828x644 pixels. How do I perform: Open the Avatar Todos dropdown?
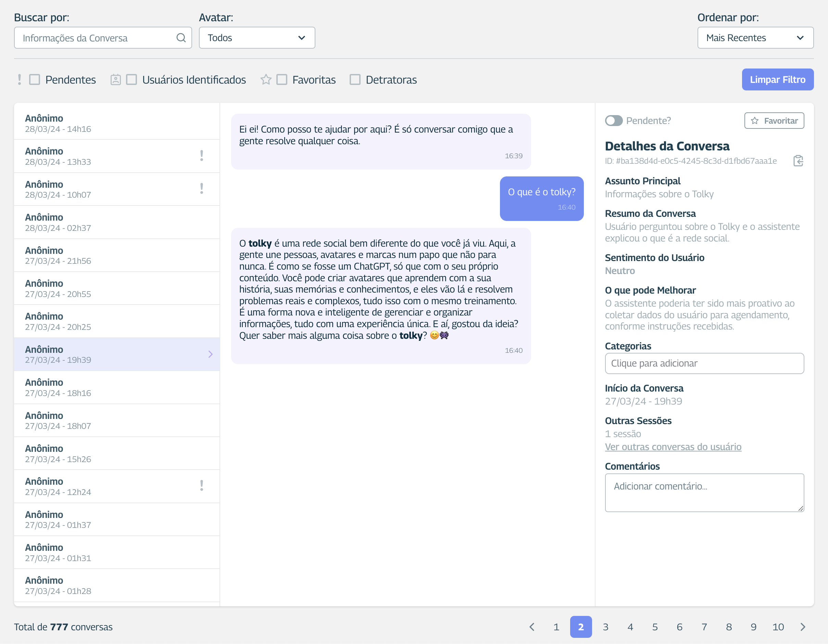257,38
